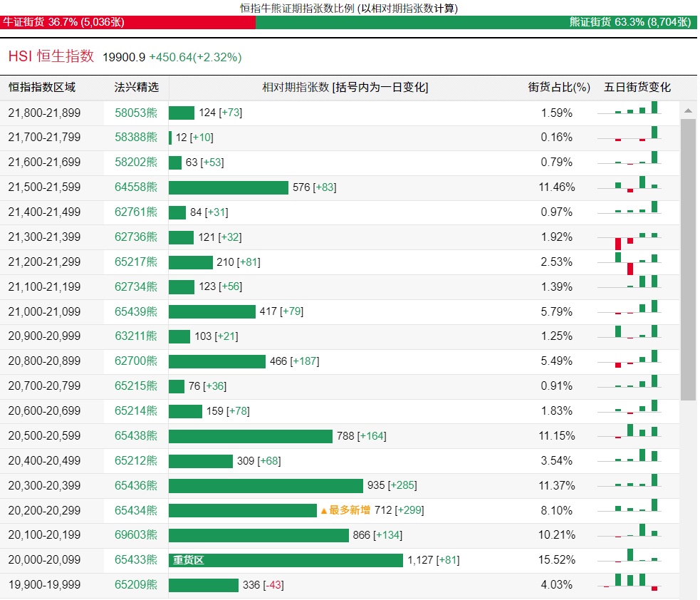Click five-day chart for 21,300-21,399
Image resolution: width=700 pixels, height=600 pixels.
[630, 240]
